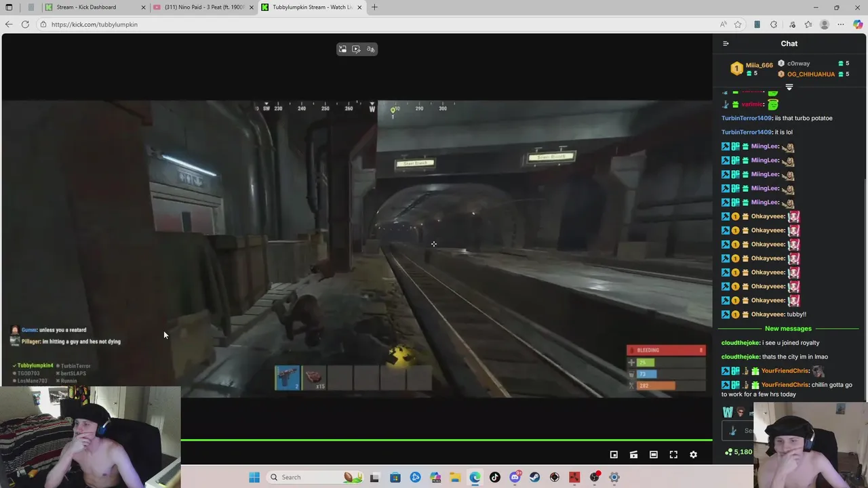Open the Windows Settings gear in taskbar
The width and height of the screenshot is (868, 488).
click(x=614, y=477)
